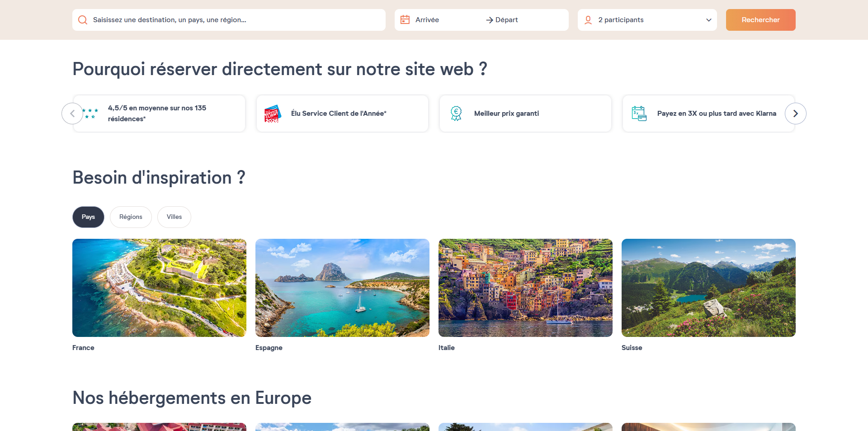Open the 2 participants selector
This screenshot has height=431, width=868.
click(647, 20)
